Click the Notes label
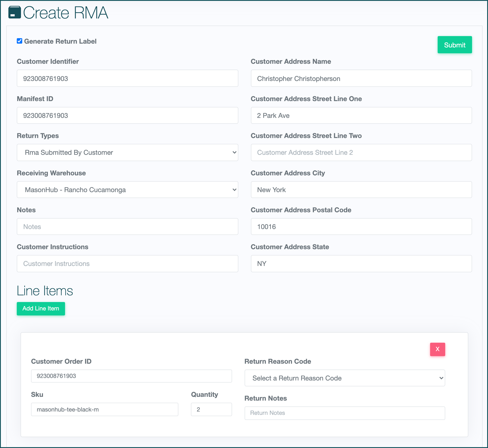488x448 pixels. [x=26, y=210]
